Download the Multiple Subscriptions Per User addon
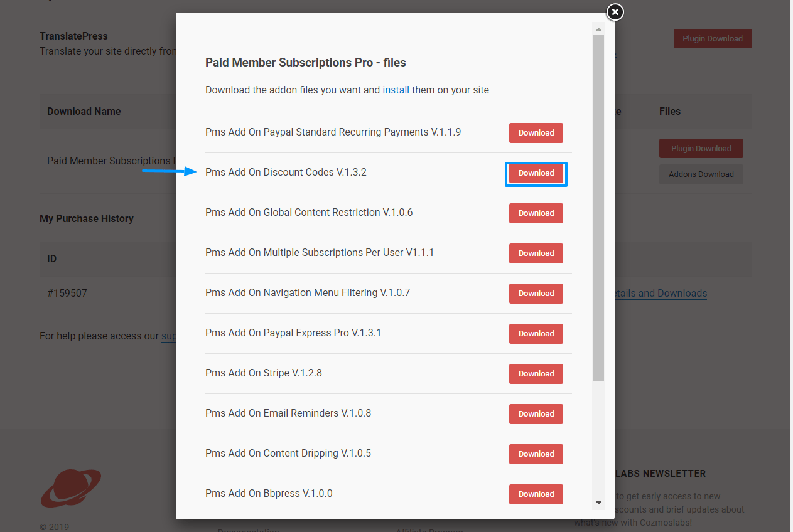The height and width of the screenshot is (532, 793). [x=536, y=253]
